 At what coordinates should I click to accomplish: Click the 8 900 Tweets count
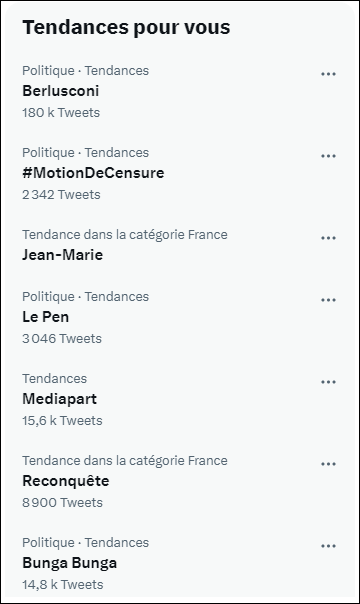coord(62,503)
